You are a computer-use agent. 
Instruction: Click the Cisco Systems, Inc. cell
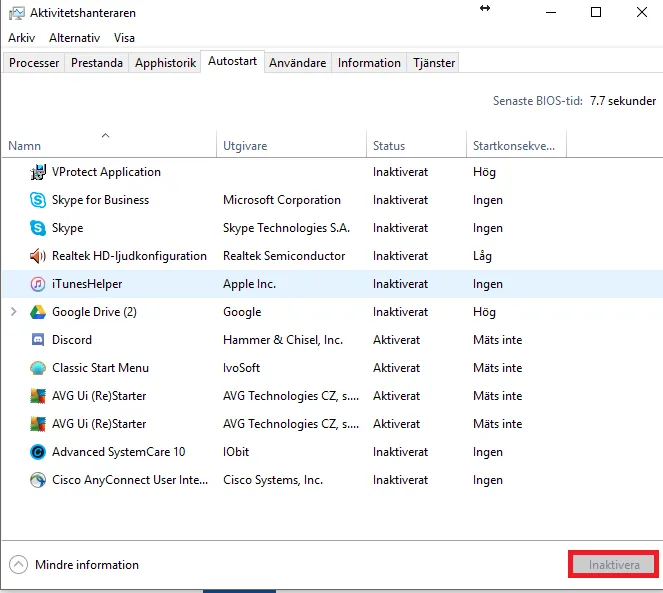273,480
